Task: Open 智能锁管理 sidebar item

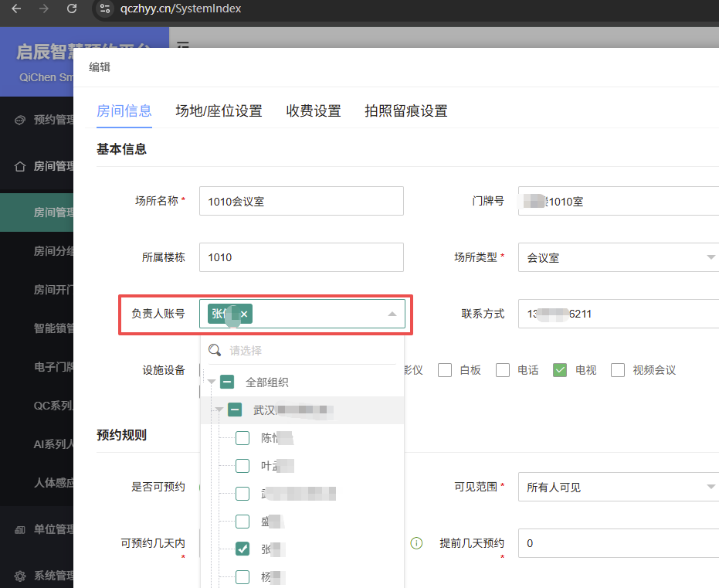Action: (37, 328)
